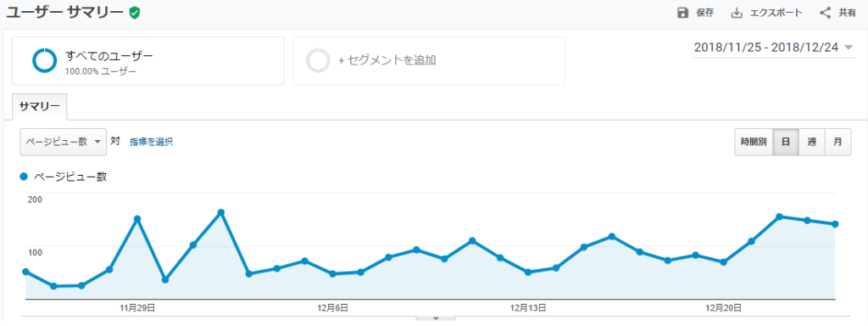Click the エクスポート export button label
This screenshot has width=868, height=326.
(776, 13)
